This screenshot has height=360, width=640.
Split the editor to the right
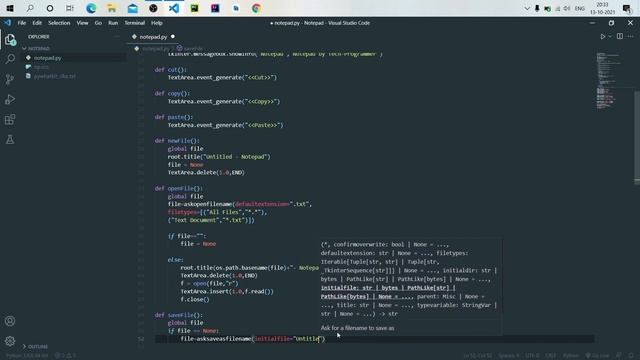coord(620,36)
